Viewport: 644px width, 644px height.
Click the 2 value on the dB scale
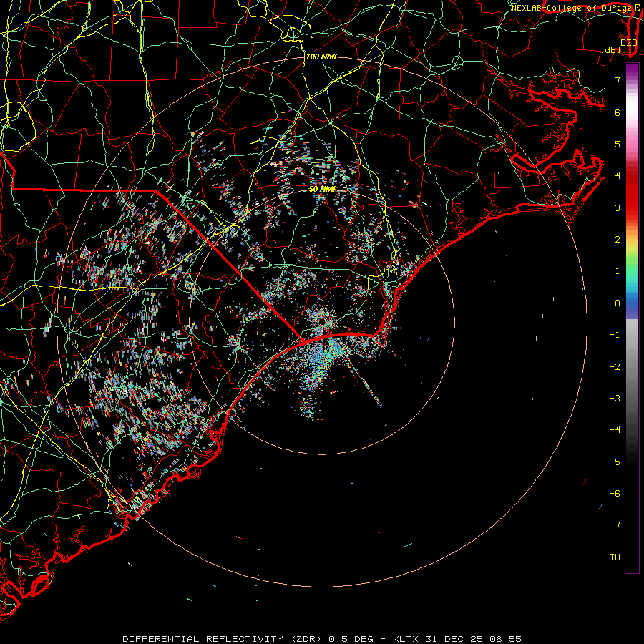(x=618, y=240)
